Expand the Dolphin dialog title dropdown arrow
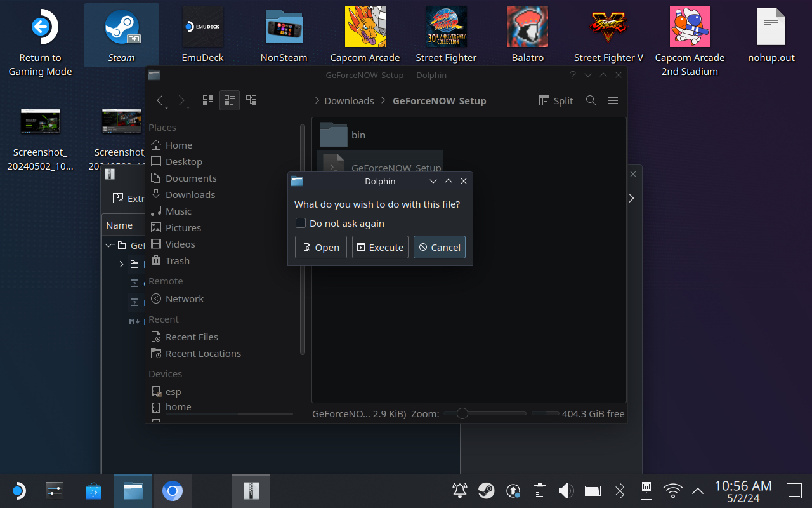The width and height of the screenshot is (812, 508). click(433, 181)
